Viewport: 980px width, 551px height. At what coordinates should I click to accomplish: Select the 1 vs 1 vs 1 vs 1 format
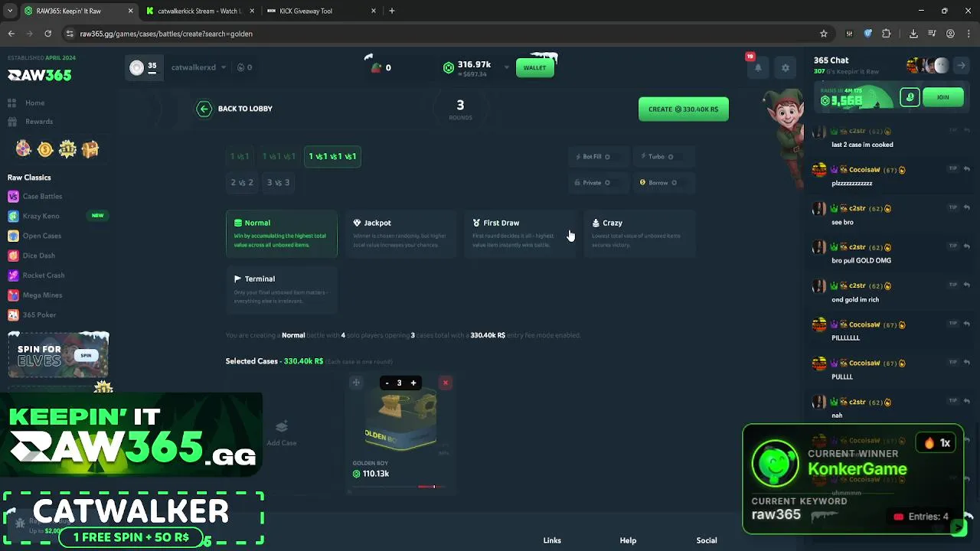pyautogui.click(x=332, y=156)
